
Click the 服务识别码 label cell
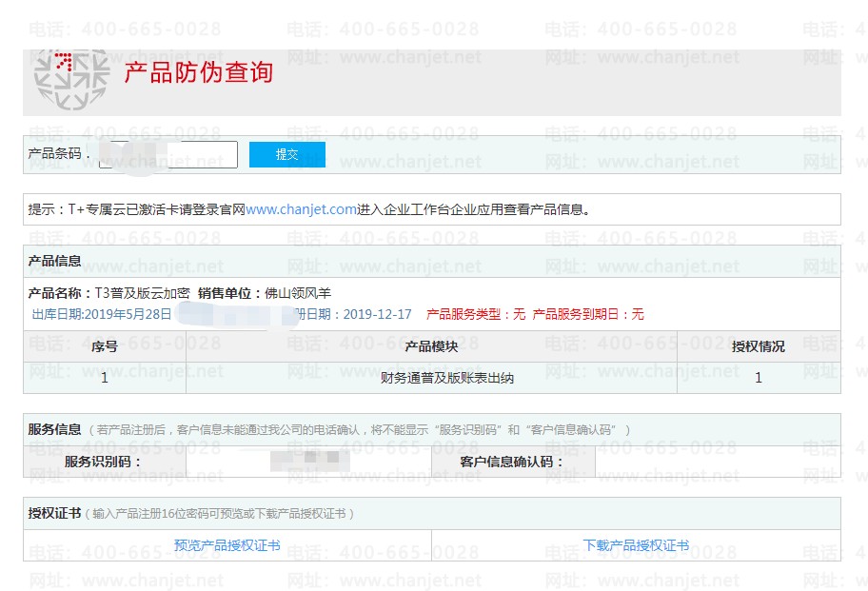105,462
